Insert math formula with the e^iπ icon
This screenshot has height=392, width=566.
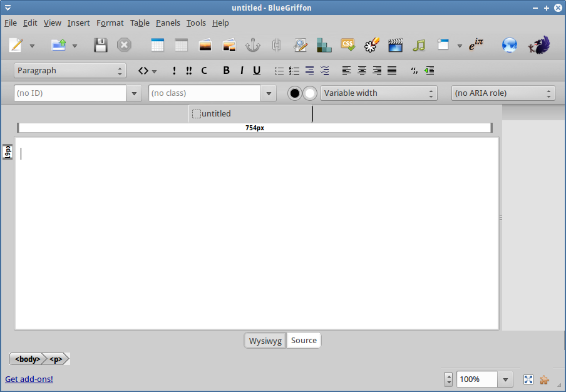tap(476, 44)
